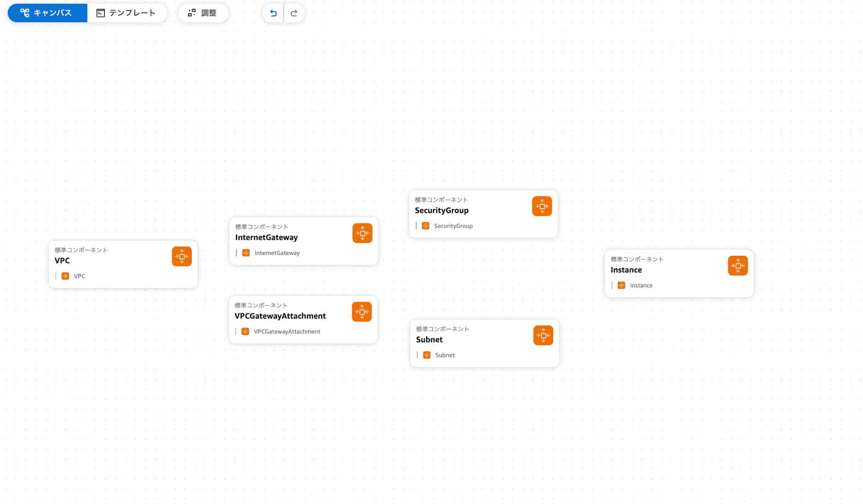
Task: Switch to the キャンバス tab
Action: (x=47, y=13)
